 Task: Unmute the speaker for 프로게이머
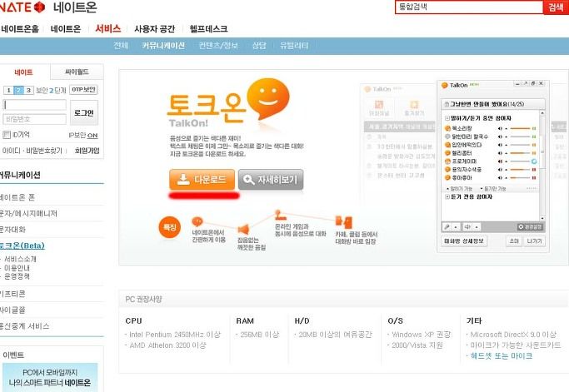(500, 161)
